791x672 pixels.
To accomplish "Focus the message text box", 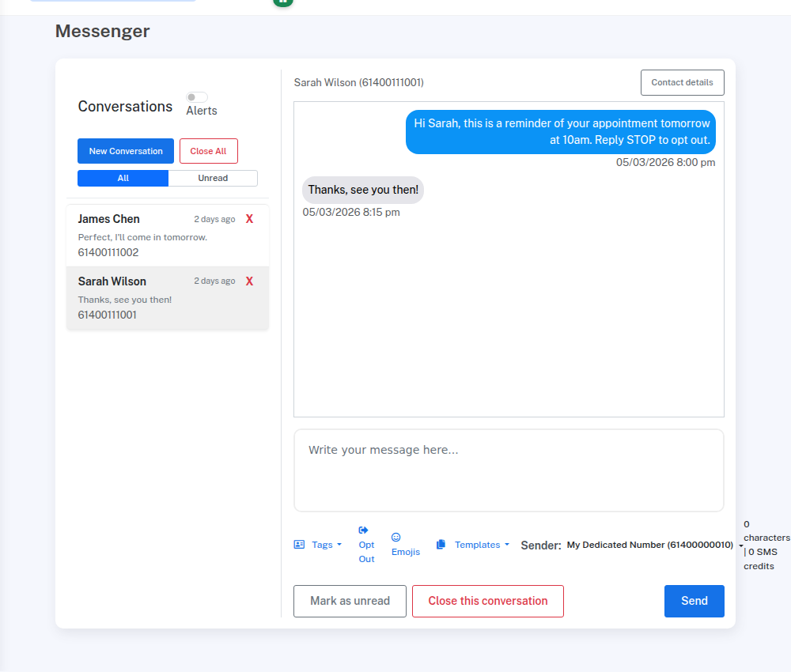I will click(x=509, y=470).
